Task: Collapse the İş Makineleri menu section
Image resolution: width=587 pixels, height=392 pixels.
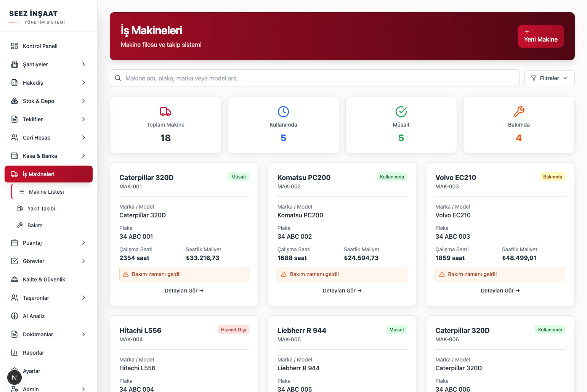Action: point(83,174)
